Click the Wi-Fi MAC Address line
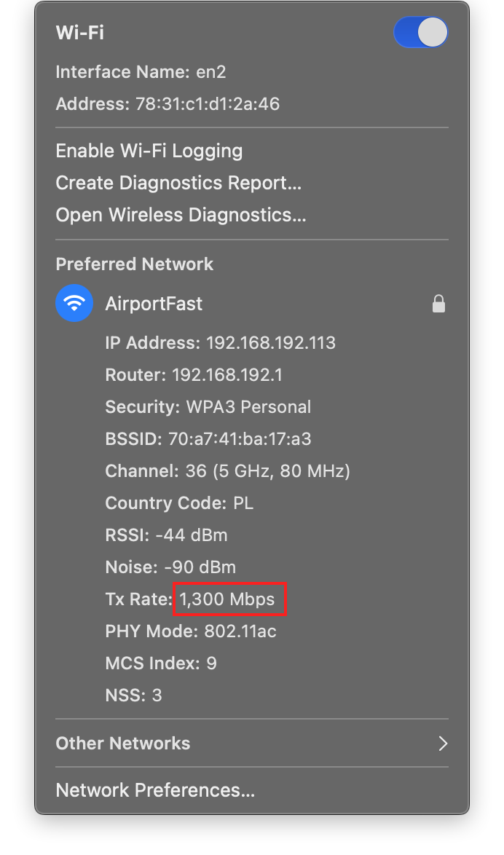Screen dimensions: 504x855 (168, 104)
